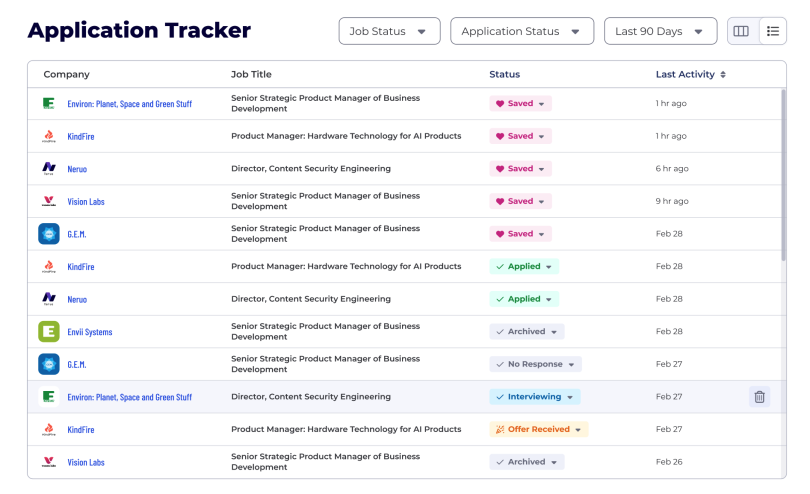Delete the Environ Director Content Security row via trash icon
This screenshot has height=494, width=810.
pyautogui.click(x=759, y=397)
